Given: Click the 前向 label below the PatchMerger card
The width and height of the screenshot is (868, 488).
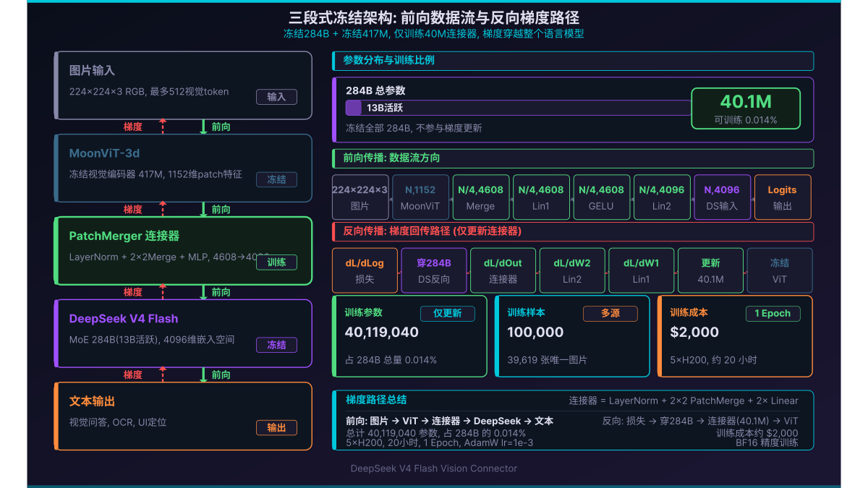Looking at the screenshot, I should click(x=221, y=292).
